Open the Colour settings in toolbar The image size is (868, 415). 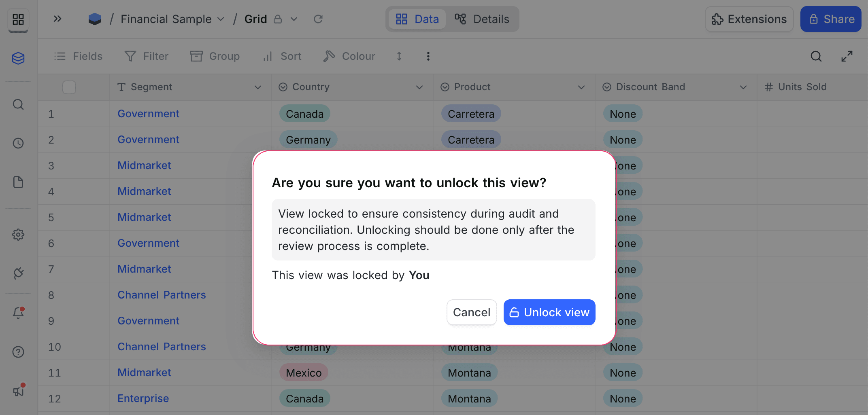coord(349,56)
